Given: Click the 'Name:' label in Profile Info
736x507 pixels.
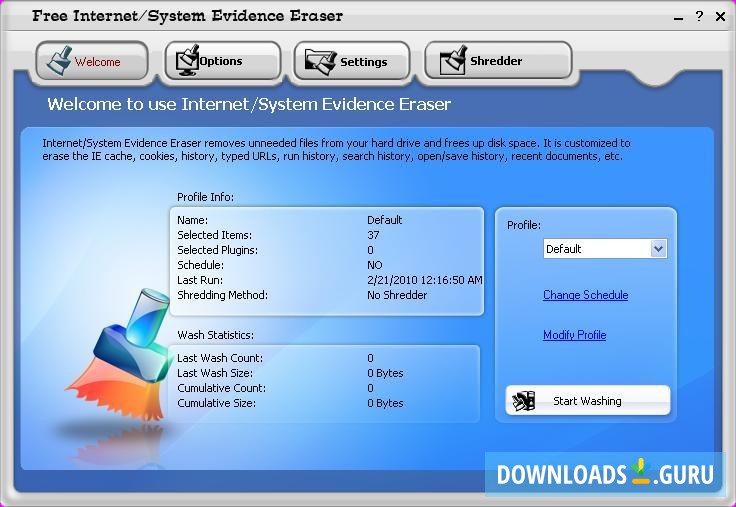Looking at the screenshot, I should click(192, 220).
